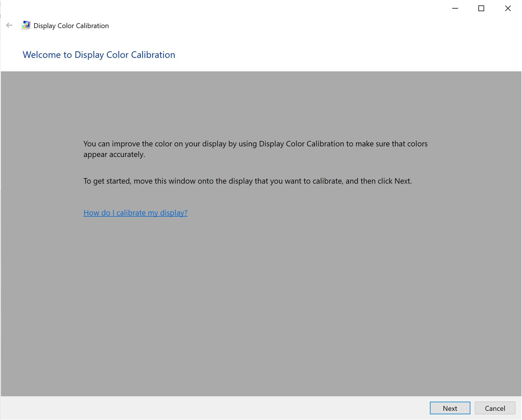522x420 pixels.
Task: Click the back navigation arrow at top left
Action: coord(9,25)
